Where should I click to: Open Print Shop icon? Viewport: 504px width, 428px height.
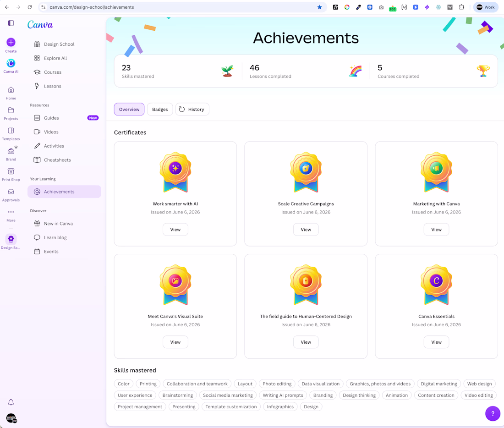(11, 171)
